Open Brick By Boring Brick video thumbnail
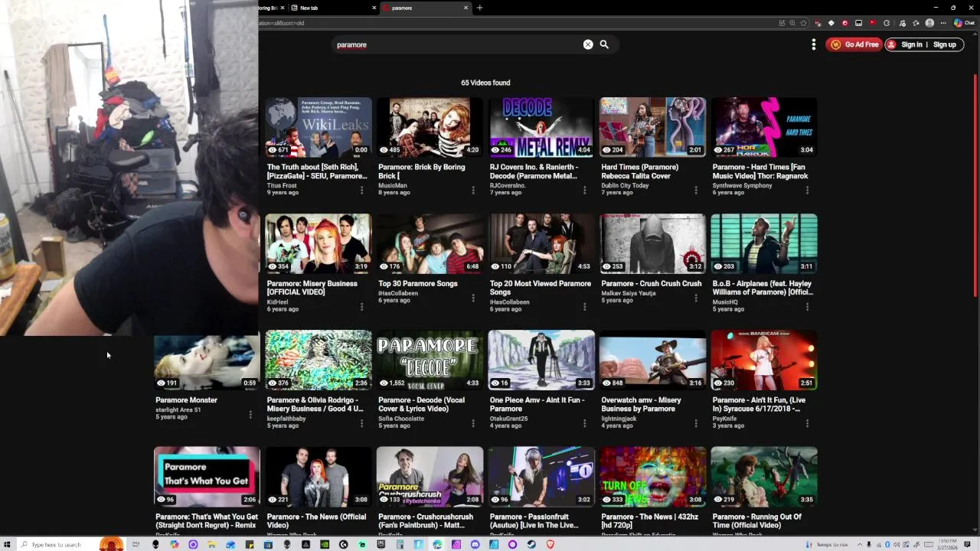 pyautogui.click(x=430, y=127)
